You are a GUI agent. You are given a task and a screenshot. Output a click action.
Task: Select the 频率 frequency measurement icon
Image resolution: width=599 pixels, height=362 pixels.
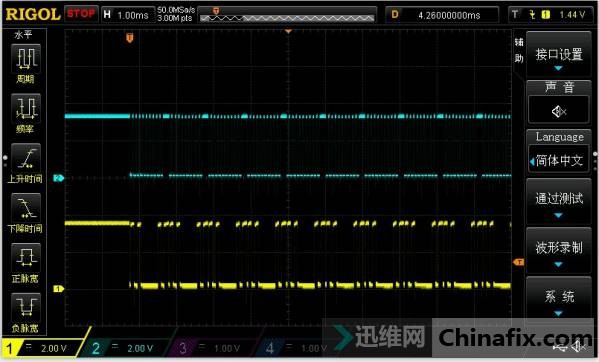pos(26,109)
